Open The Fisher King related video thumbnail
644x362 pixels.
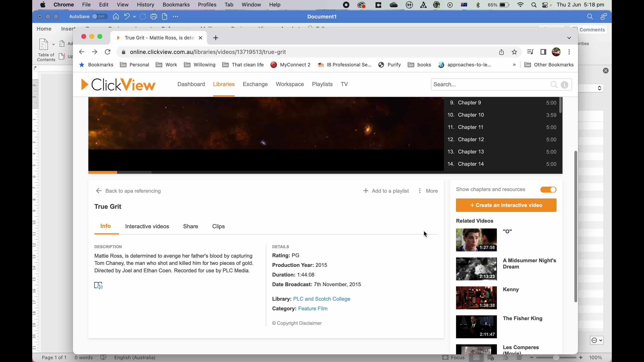(476, 327)
